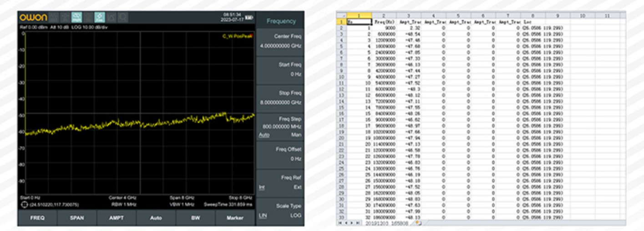This screenshot has height=231, width=644.
Task: Click the first-sheet navigation arrow in Excel
Action: click(340, 223)
